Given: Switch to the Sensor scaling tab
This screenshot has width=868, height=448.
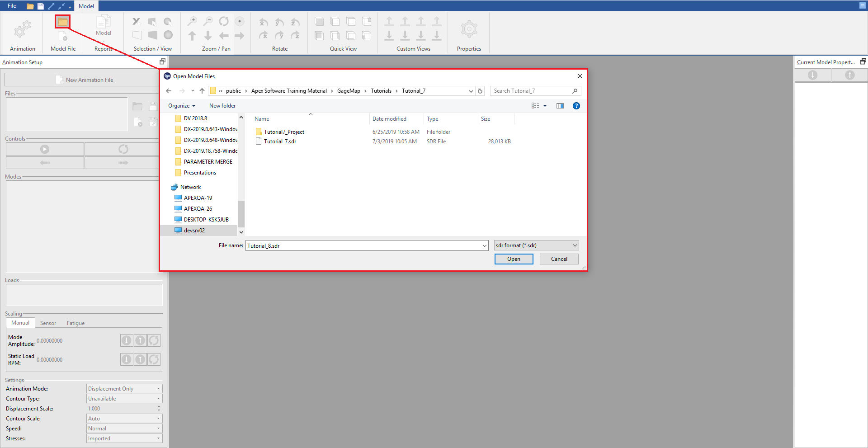Looking at the screenshot, I should tap(48, 323).
